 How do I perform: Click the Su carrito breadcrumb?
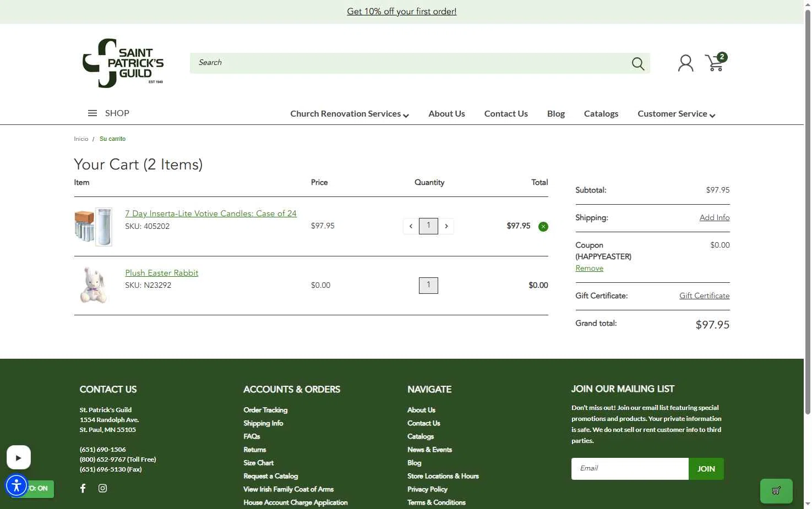tap(112, 139)
